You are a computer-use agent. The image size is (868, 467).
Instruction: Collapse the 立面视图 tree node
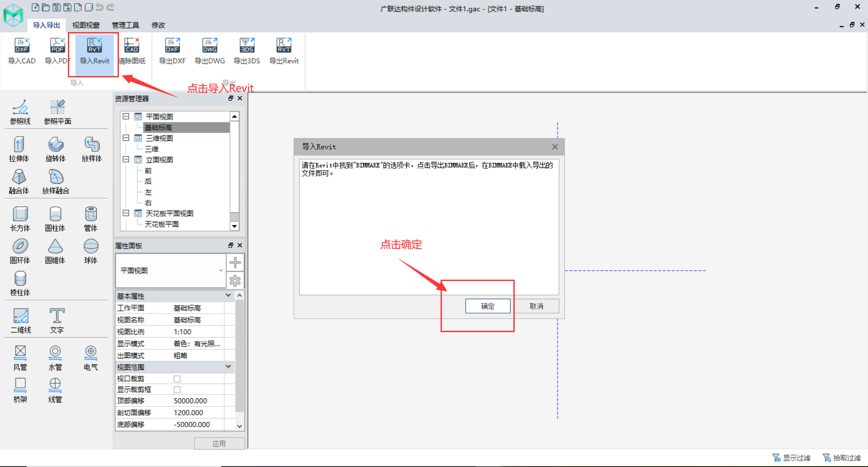[126, 159]
